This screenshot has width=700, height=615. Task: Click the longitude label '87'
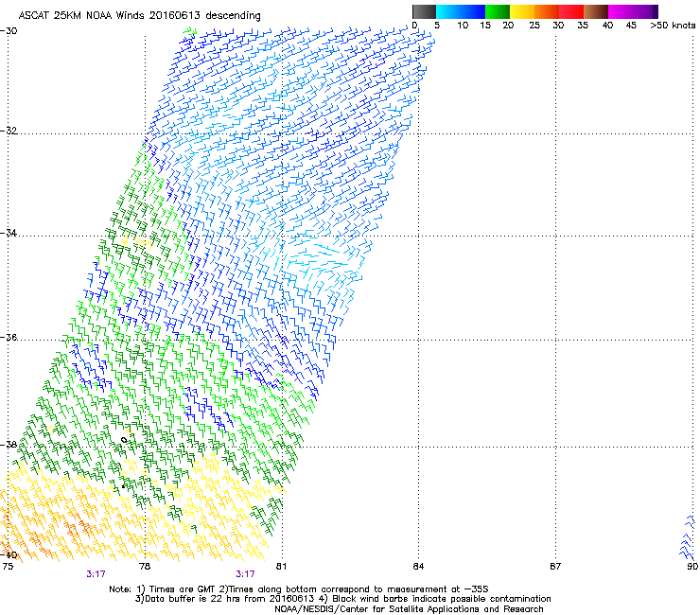pyautogui.click(x=555, y=567)
